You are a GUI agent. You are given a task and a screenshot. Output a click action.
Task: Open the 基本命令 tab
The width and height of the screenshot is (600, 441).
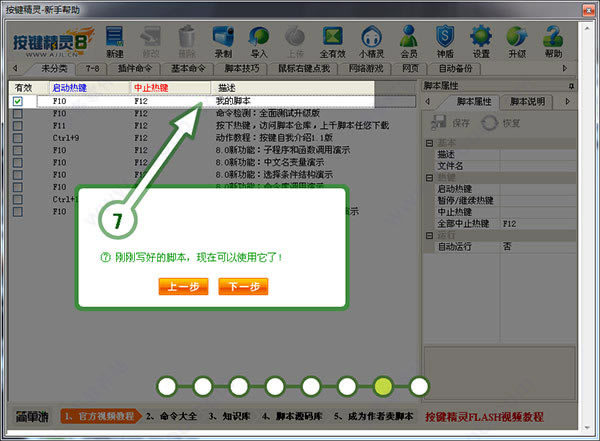188,69
